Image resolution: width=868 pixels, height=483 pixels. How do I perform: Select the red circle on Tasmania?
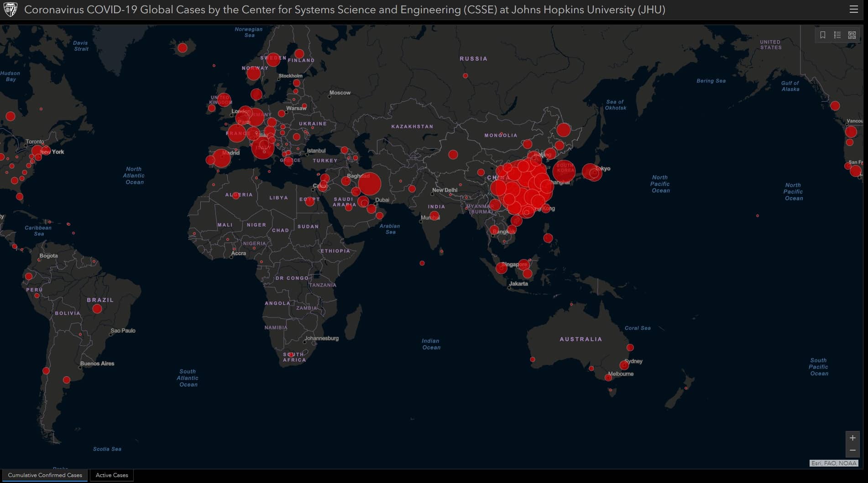611,390
